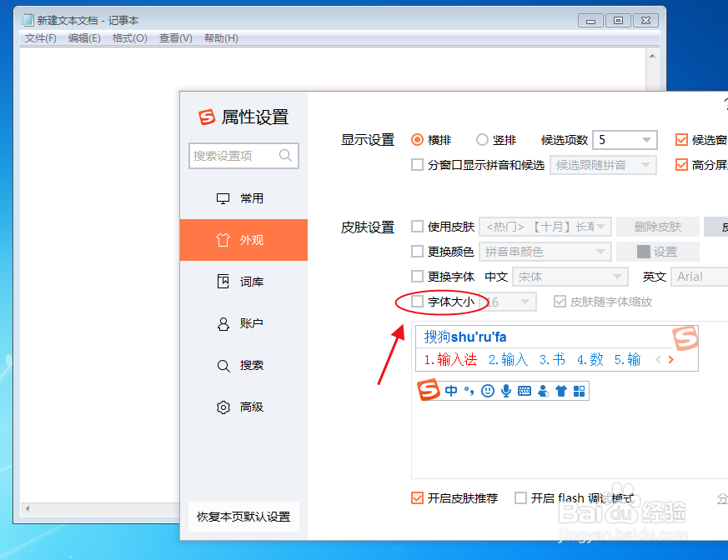The image size is (728, 560).
Task: Click the book icon next to 词库
Action: [x=223, y=281]
